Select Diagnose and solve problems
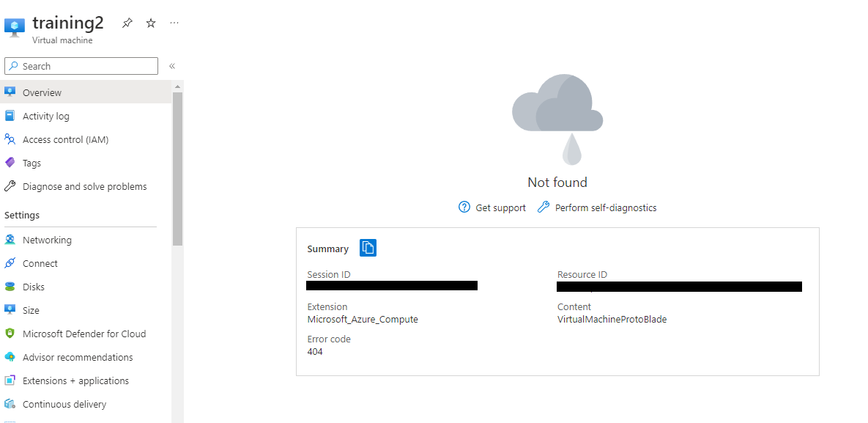Image resolution: width=868 pixels, height=423 pixels. coord(86,186)
